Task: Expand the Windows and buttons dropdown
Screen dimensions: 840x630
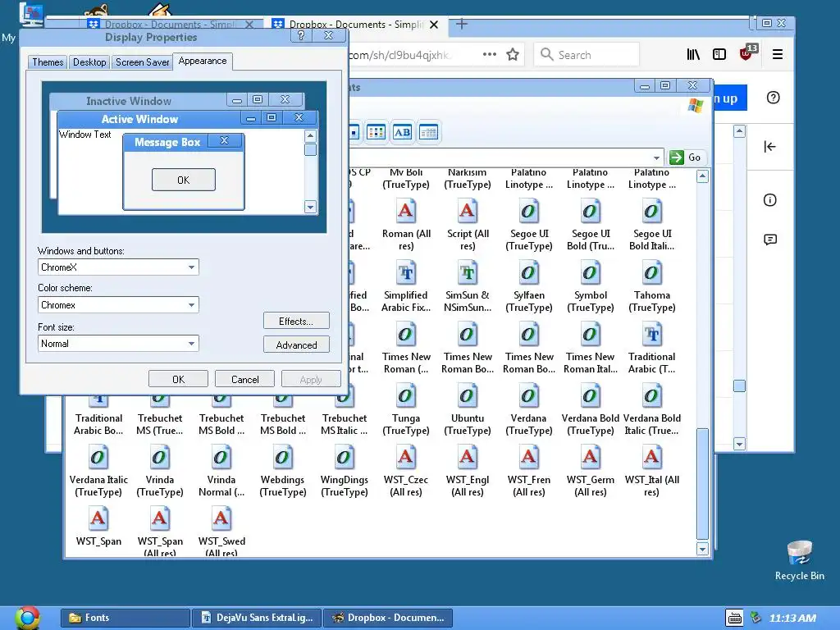Action: [x=191, y=267]
